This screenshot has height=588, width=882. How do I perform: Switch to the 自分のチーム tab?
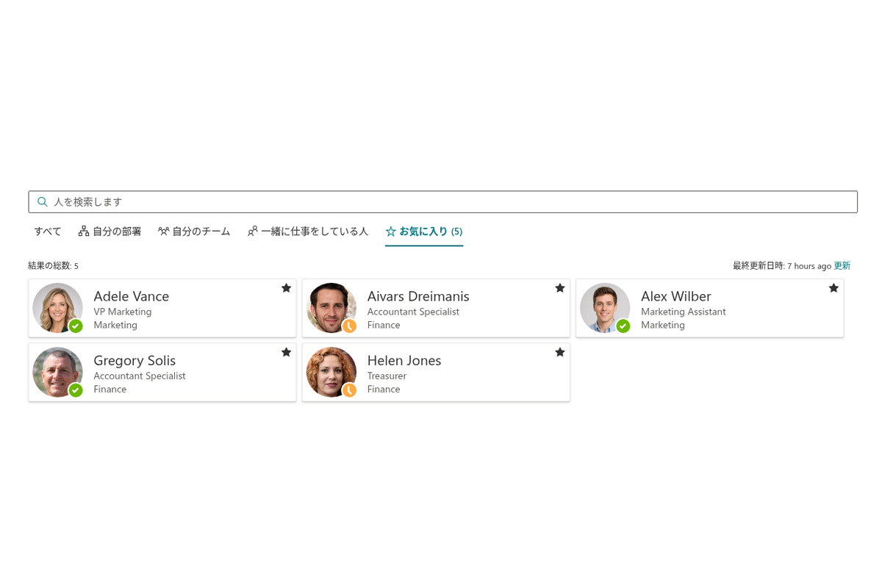[194, 232]
